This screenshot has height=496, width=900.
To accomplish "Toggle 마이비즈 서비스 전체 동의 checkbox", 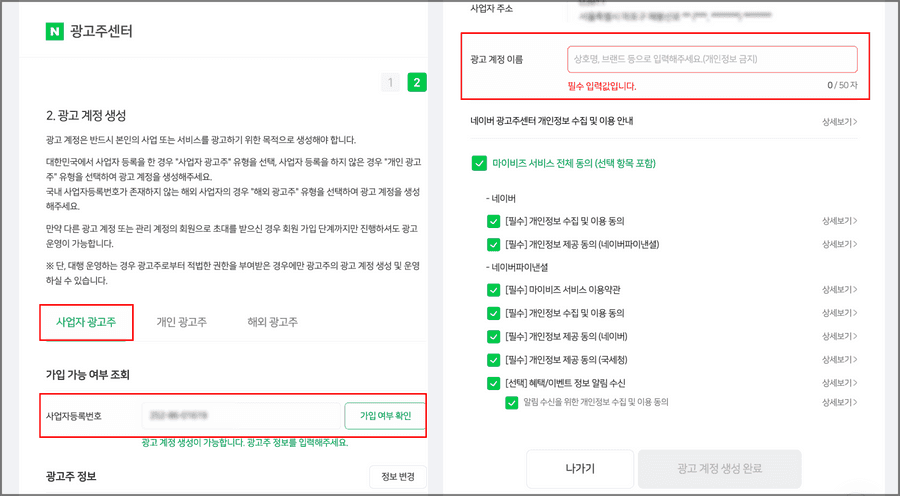I will (x=479, y=164).
